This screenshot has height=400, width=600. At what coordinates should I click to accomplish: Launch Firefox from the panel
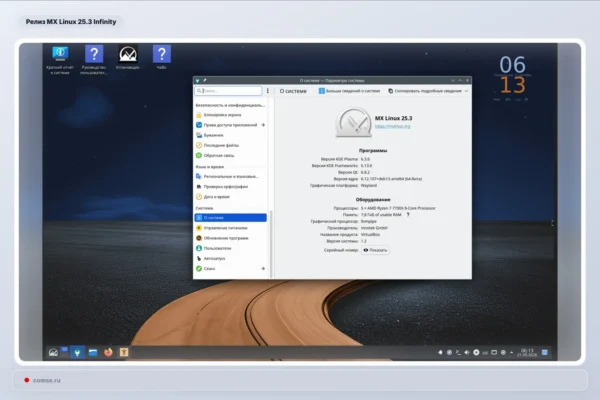point(108,352)
